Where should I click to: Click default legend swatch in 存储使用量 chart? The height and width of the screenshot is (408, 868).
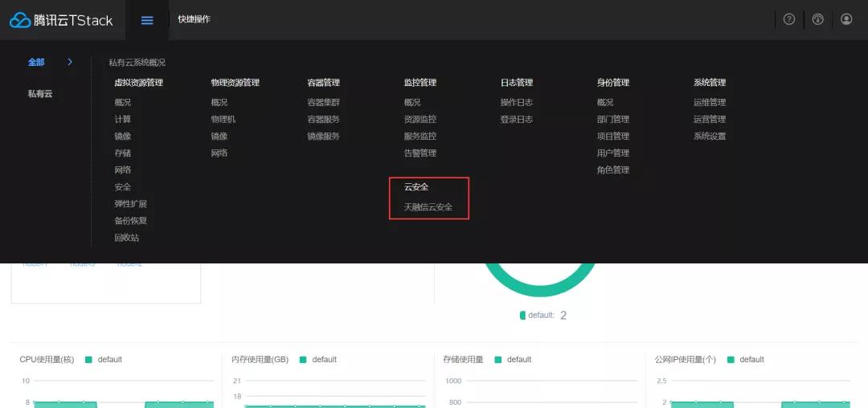pyautogui.click(x=499, y=360)
